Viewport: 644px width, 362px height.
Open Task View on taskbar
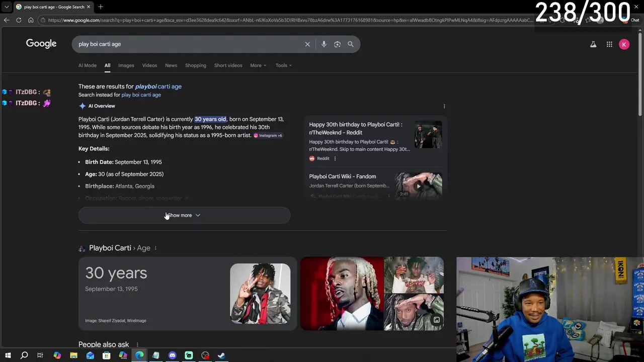[x=40, y=355]
